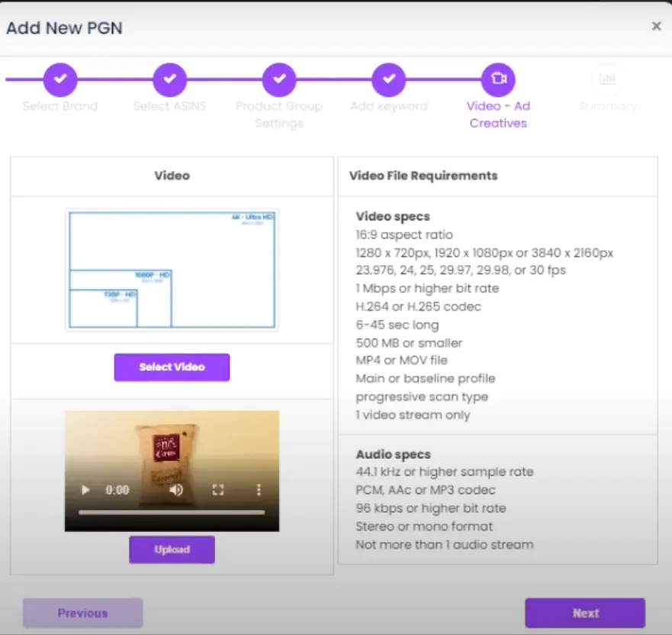This screenshot has width=672, height=635.
Task: Click the 'Video specs' heading
Action: [393, 216]
